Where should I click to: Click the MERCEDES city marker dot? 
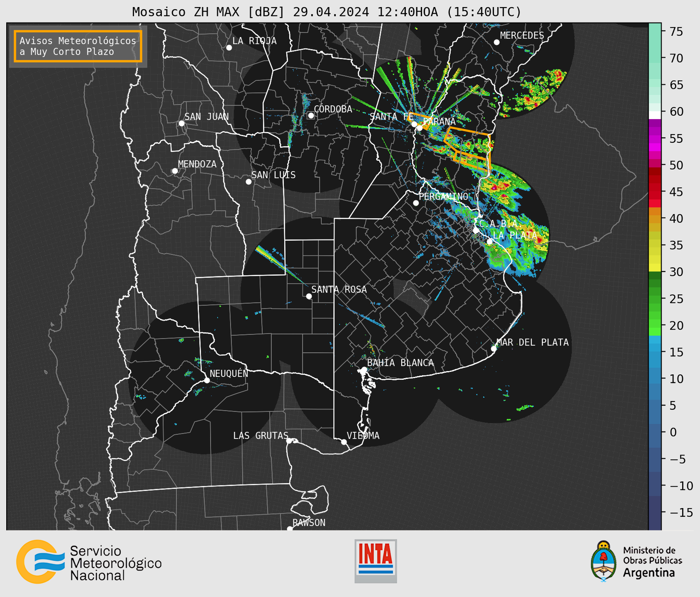coord(496,42)
